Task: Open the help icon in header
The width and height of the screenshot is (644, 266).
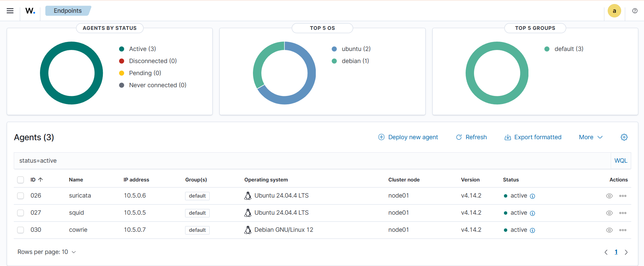Action: [635, 11]
